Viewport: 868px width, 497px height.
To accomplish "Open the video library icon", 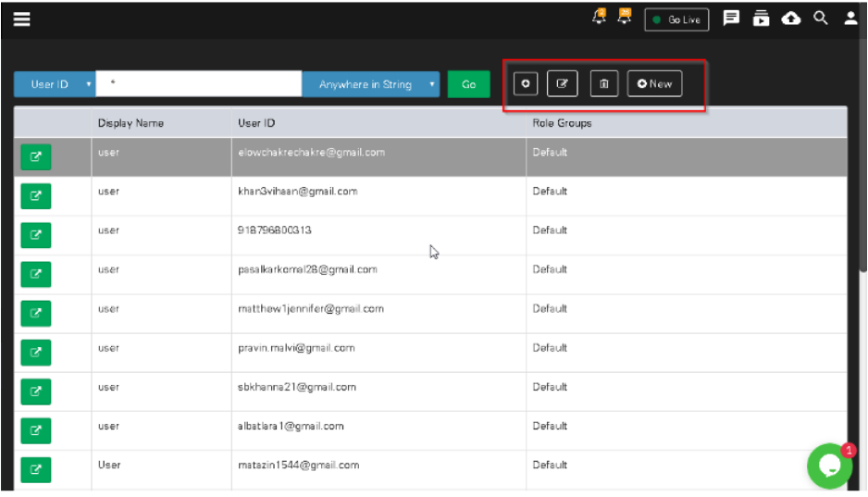I will (762, 19).
